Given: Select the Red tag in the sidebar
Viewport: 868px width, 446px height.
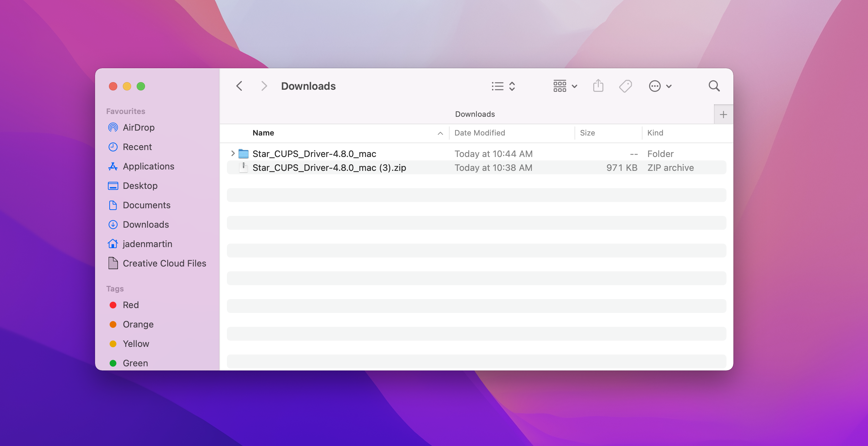Looking at the screenshot, I should (130, 305).
